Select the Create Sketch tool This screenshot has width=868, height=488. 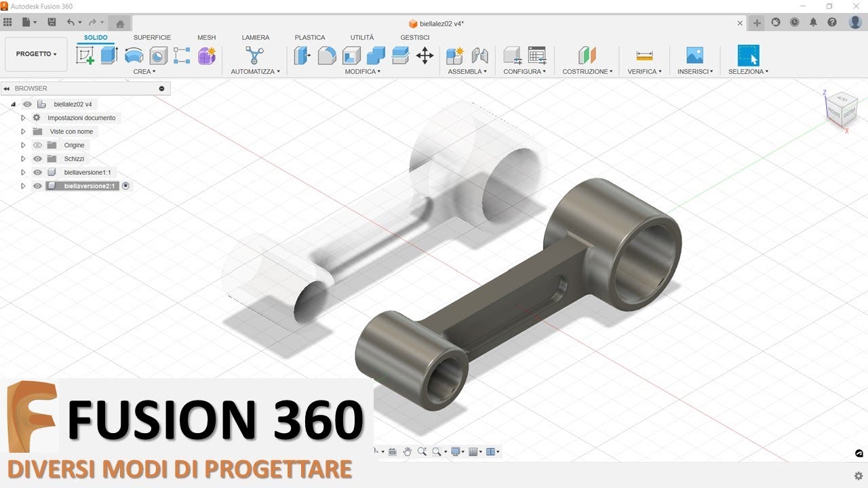85,56
